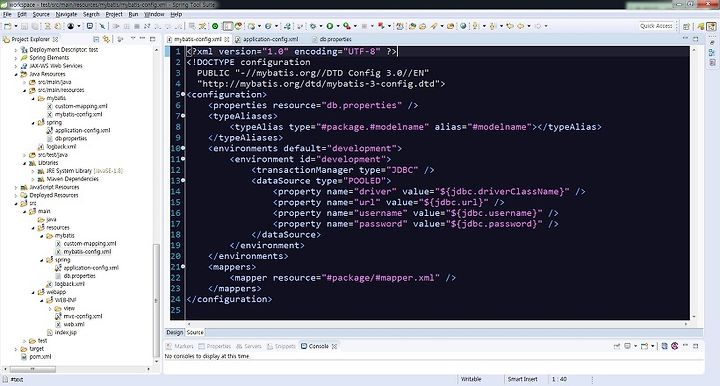Open the Window menu
Image resolution: width=720 pixels, height=386 pixels.
coord(154,14)
